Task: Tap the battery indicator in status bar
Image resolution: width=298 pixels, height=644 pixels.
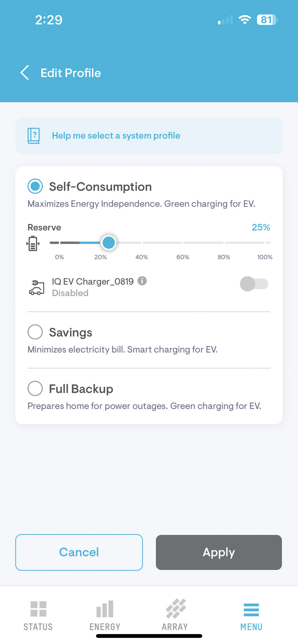Action: coord(267,20)
